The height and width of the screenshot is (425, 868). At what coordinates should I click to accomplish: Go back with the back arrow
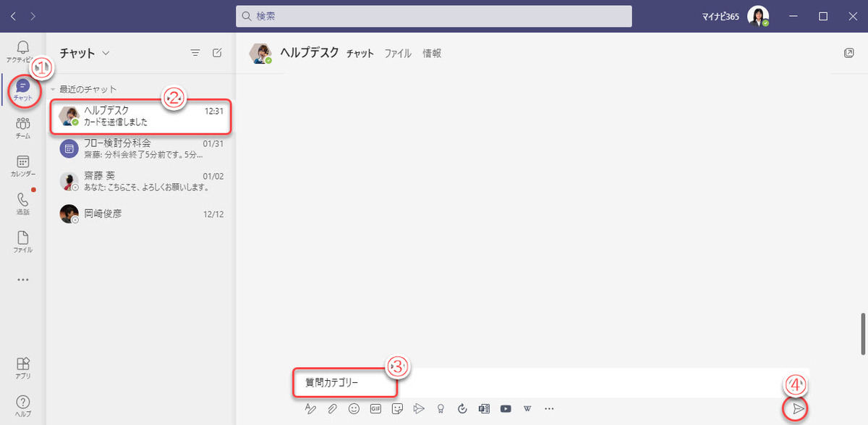pos(14,15)
